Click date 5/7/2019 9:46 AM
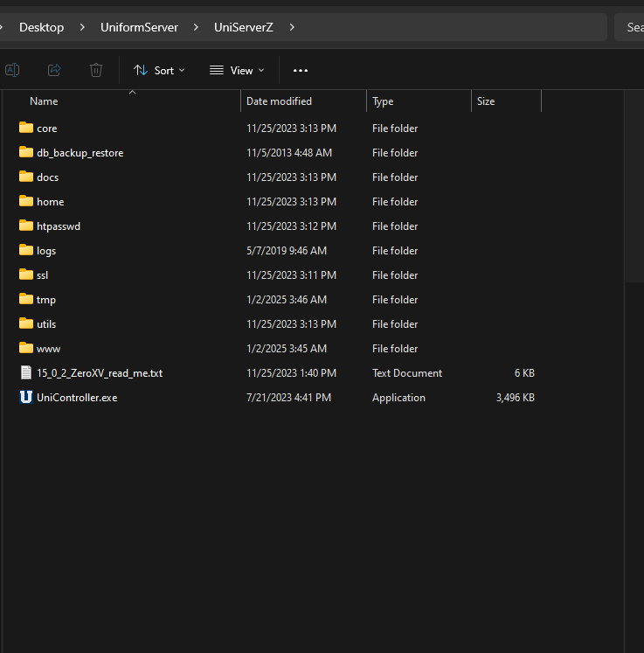Viewport: 644px width, 653px height. click(287, 251)
